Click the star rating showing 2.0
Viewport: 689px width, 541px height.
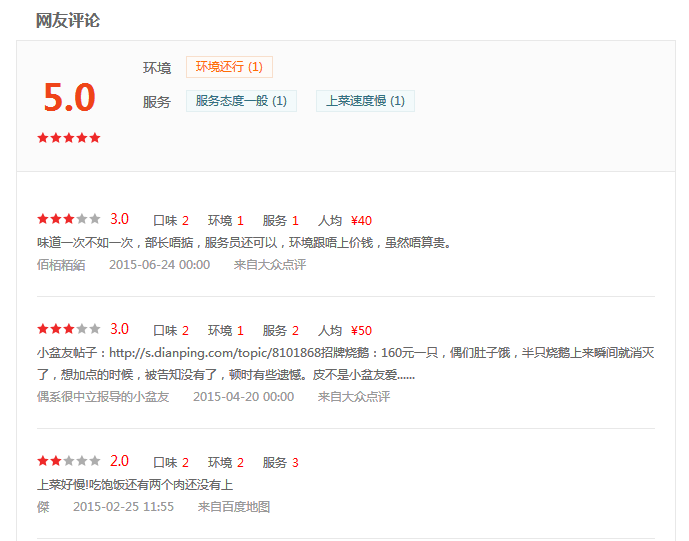(x=69, y=461)
